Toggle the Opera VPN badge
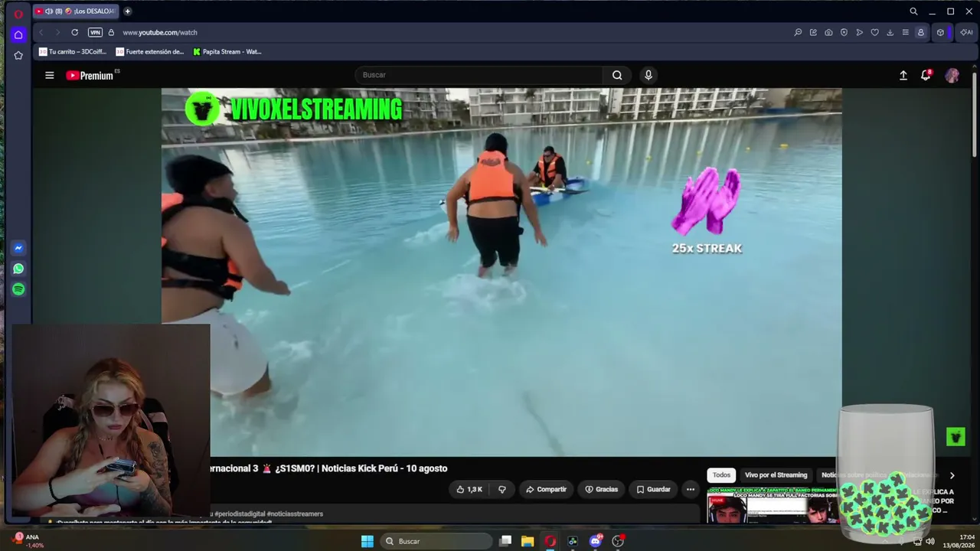 click(95, 32)
